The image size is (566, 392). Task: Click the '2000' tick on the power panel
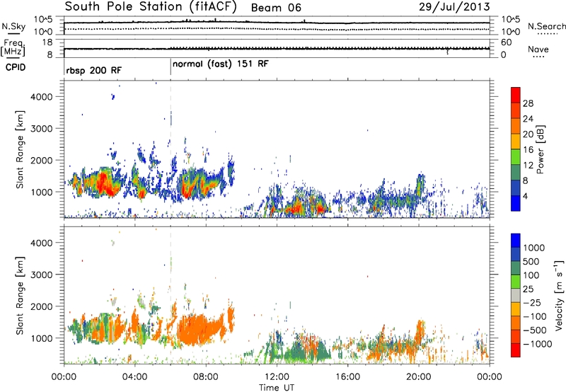click(x=42, y=160)
